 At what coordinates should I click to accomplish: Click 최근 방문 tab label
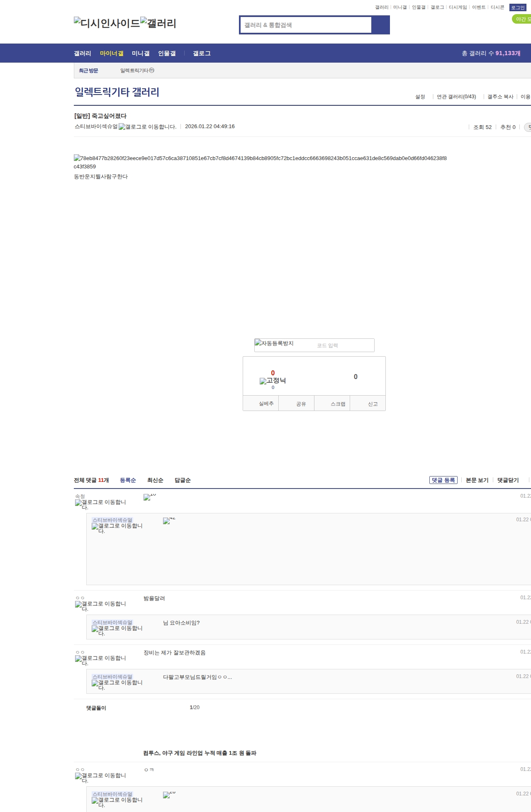pos(88,71)
